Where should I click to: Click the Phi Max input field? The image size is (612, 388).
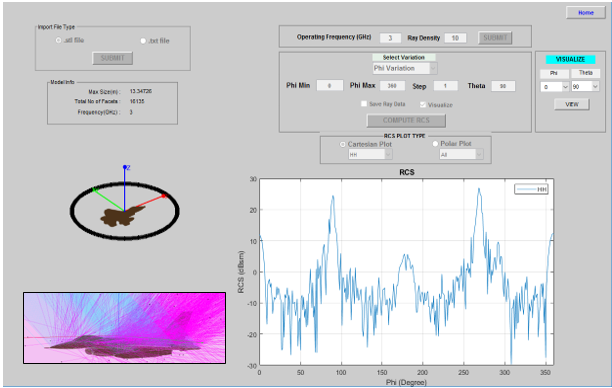point(392,85)
